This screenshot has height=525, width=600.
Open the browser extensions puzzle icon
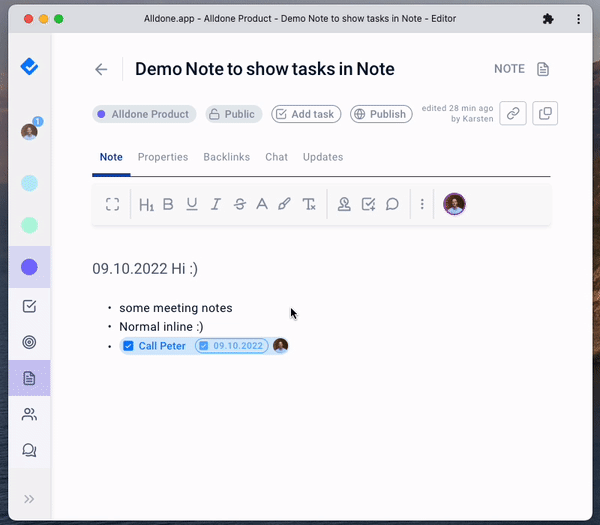[548, 19]
